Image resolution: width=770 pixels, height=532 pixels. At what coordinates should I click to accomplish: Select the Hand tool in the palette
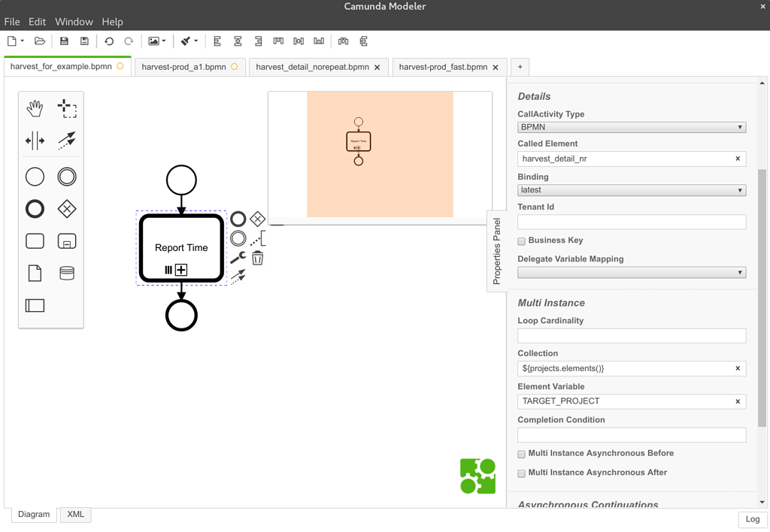pyautogui.click(x=34, y=108)
